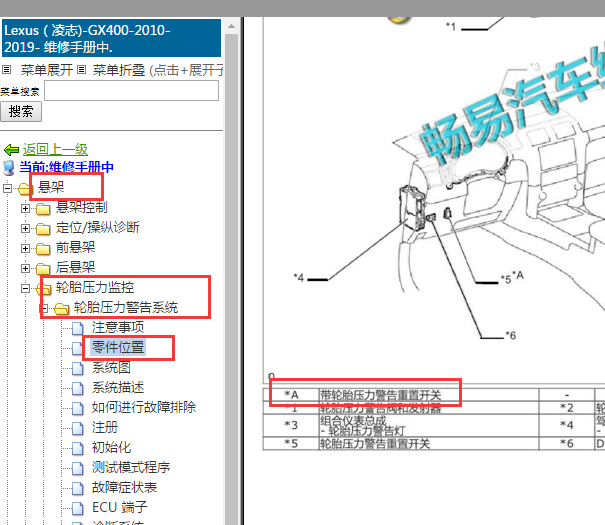Click the folder icon next to 悬架
605x525 pixels.
[25, 189]
